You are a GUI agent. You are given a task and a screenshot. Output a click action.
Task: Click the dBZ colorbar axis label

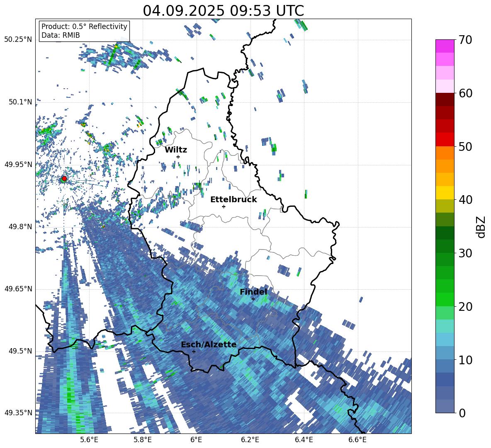pyautogui.click(x=481, y=227)
